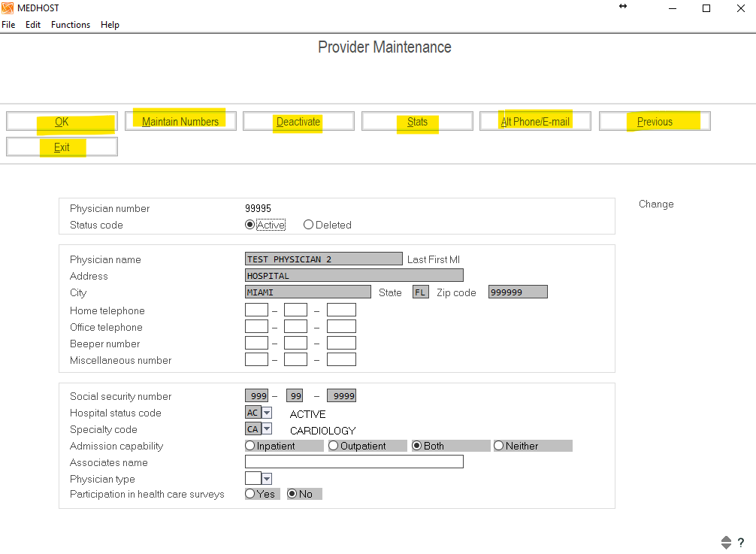756x554 pixels.
Task: Set health care surveys participation to Yes
Action: coord(250,494)
